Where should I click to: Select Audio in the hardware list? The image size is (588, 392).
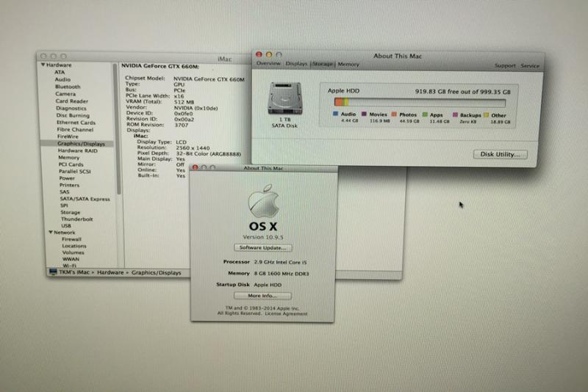(x=62, y=79)
